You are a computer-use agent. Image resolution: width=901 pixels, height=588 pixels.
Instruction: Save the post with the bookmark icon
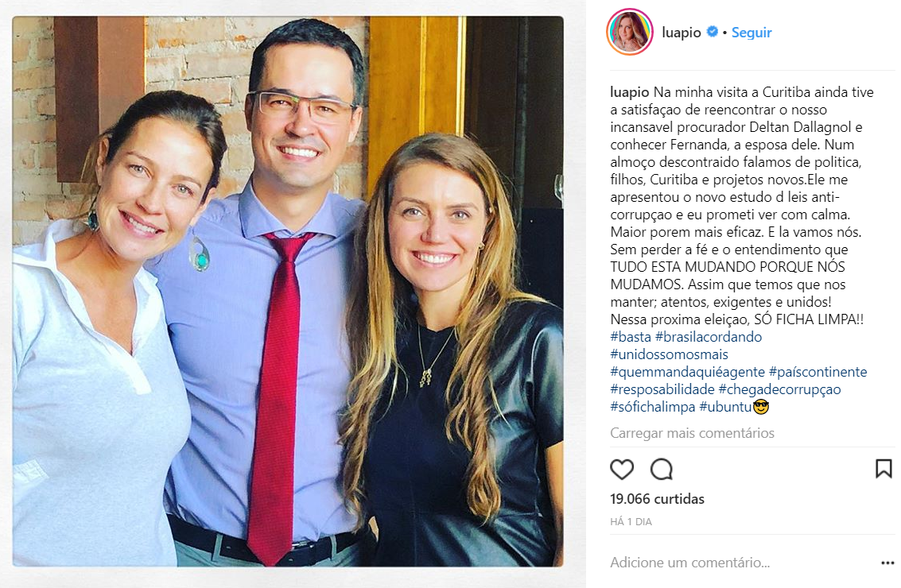(884, 469)
